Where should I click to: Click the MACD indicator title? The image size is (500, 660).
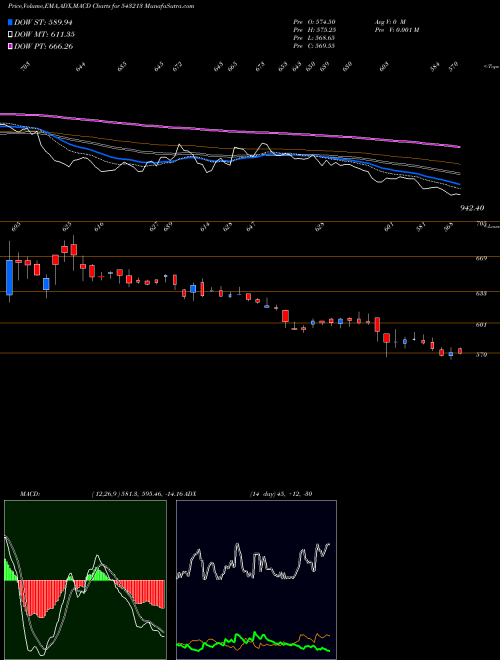point(30,493)
